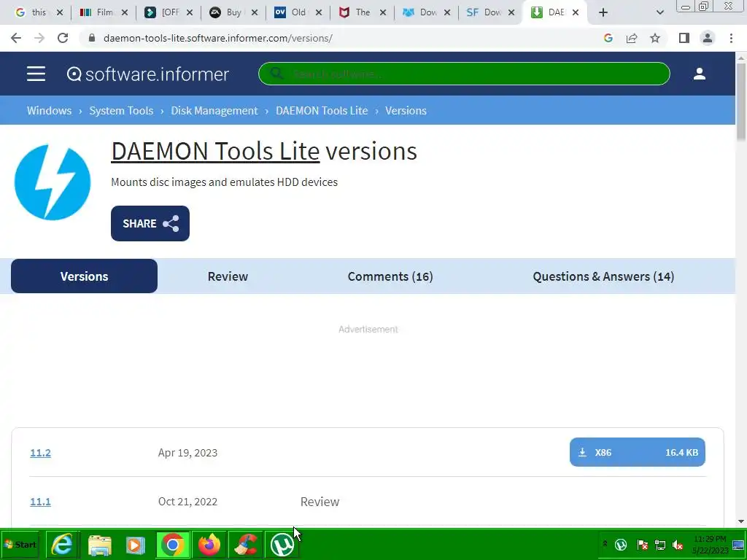Focus the green search software field
This screenshot has height=560, width=747.
point(464,74)
